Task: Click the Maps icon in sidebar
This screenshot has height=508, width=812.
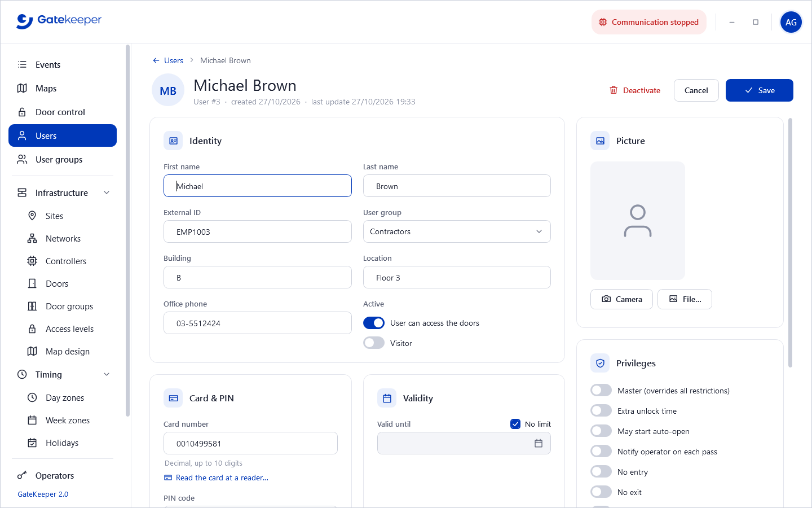Action: [22, 88]
